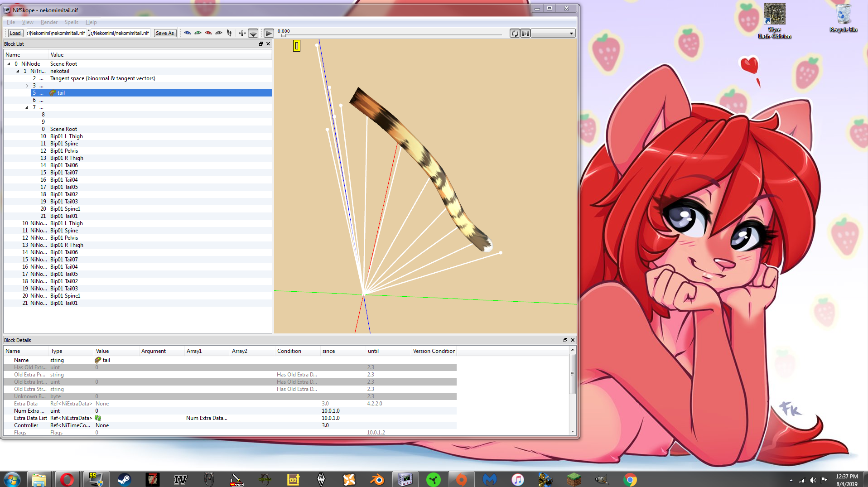868x487 pixels.
Task: Float the Block List panel
Action: [261, 44]
